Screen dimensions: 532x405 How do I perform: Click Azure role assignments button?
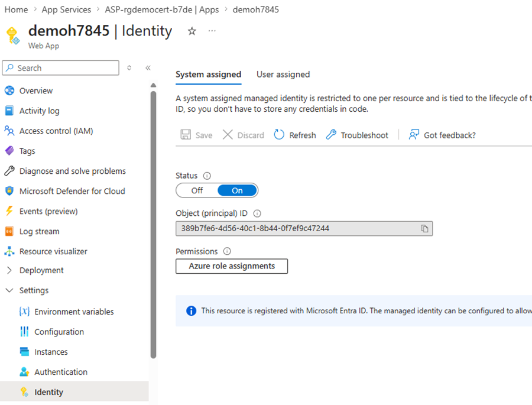click(232, 266)
